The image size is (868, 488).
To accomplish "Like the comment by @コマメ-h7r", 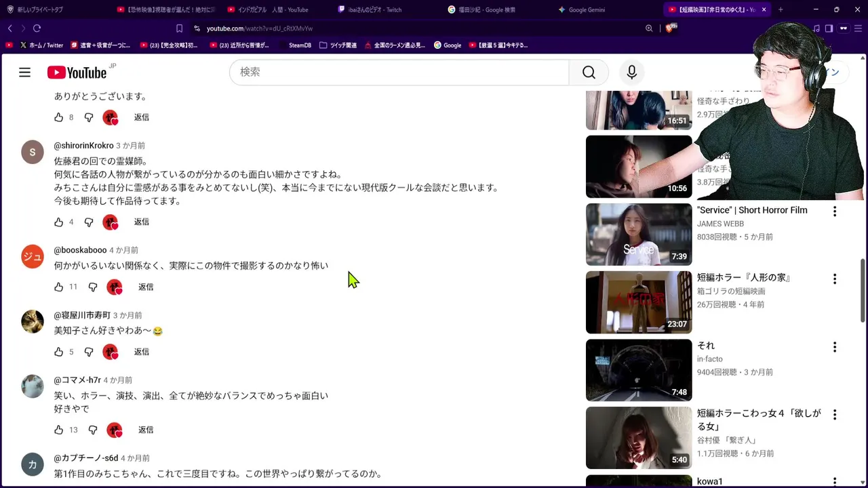I will tap(59, 430).
